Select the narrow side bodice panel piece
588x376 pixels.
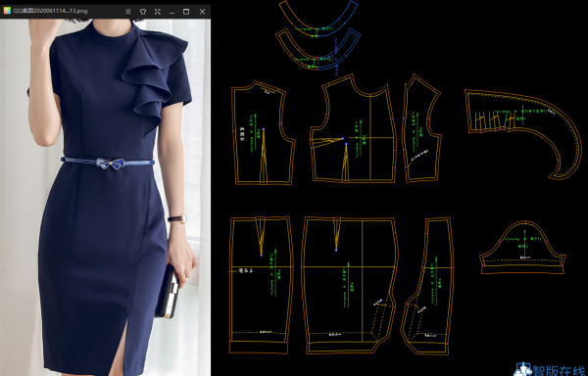pyautogui.click(x=420, y=128)
